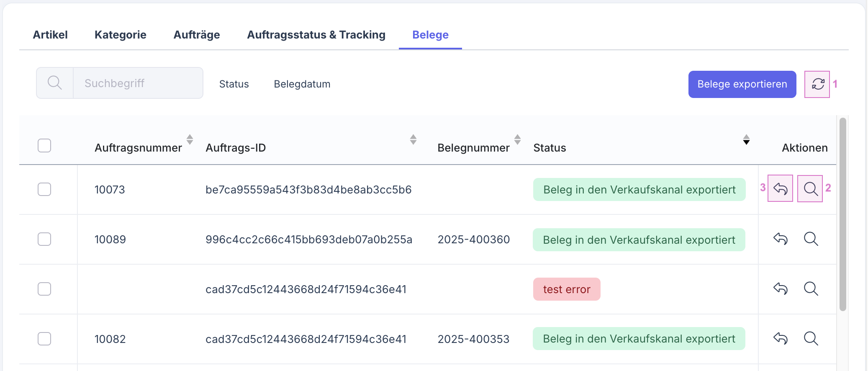Screen dimensions: 868x371
Task: Switch to the Aufträge tab
Action: 197,35
